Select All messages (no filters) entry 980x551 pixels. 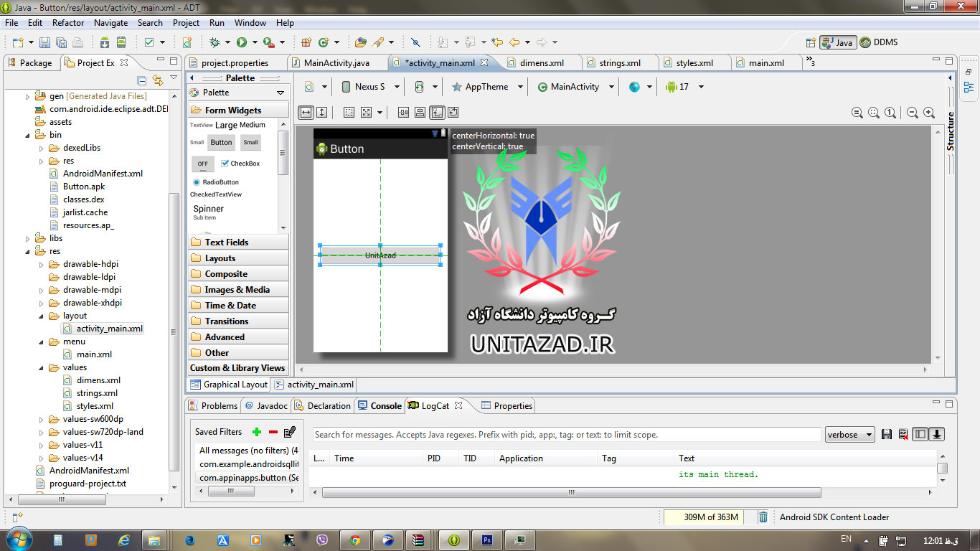point(248,451)
